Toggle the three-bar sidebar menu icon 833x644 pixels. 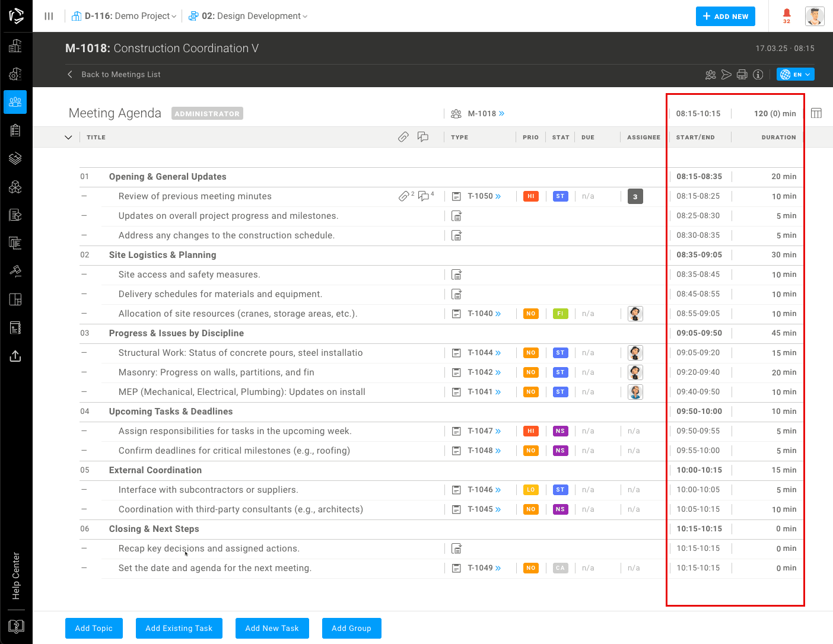click(x=49, y=16)
